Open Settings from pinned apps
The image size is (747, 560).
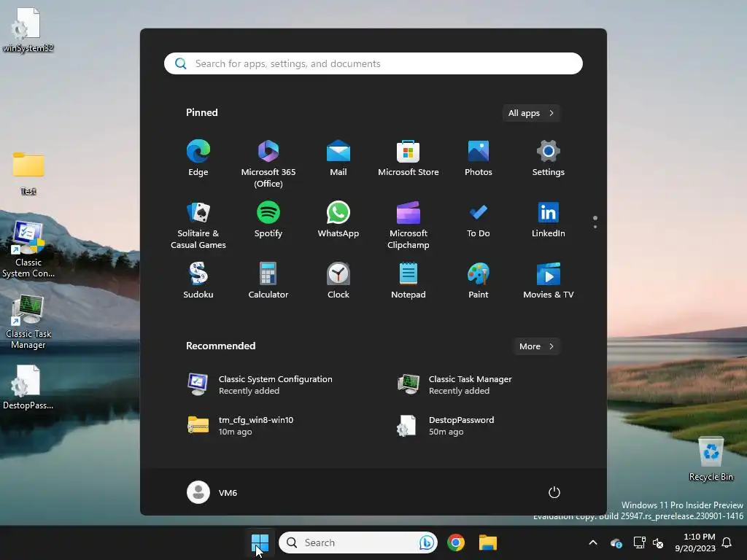click(x=549, y=158)
